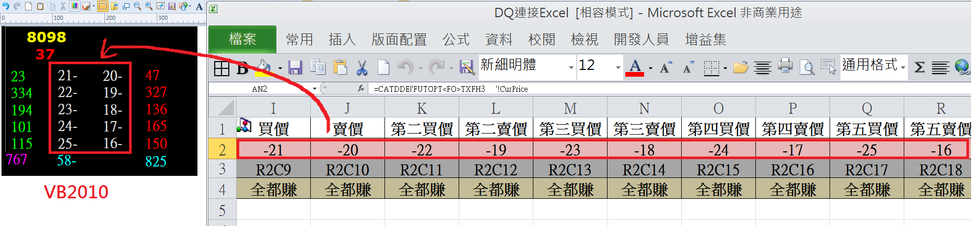Open the 校閱 ribbon tab

coord(542,39)
